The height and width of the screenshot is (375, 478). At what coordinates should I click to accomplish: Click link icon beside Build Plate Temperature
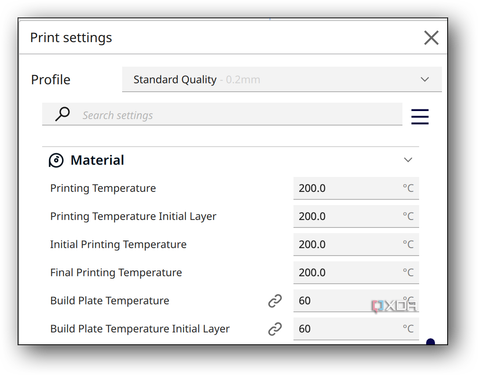click(275, 301)
